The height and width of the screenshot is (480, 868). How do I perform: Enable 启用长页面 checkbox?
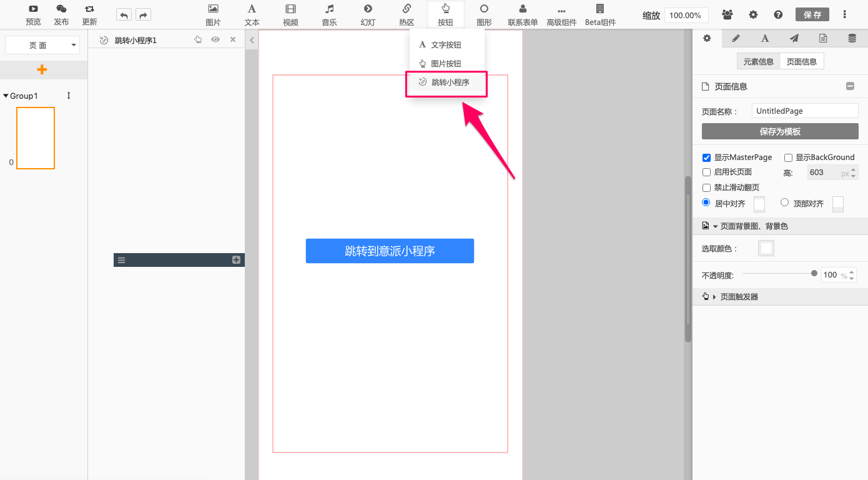coord(706,172)
